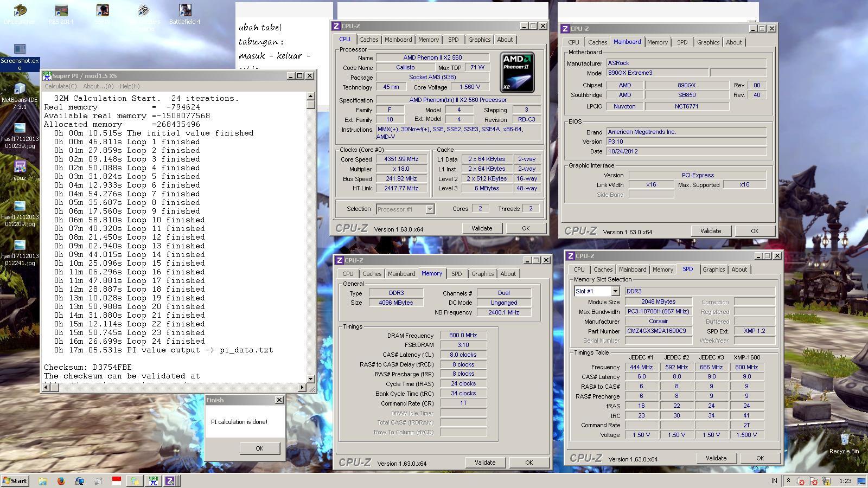Click Validate in the Memory window
Viewport: 868px width, 488px height.
[485, 463]
